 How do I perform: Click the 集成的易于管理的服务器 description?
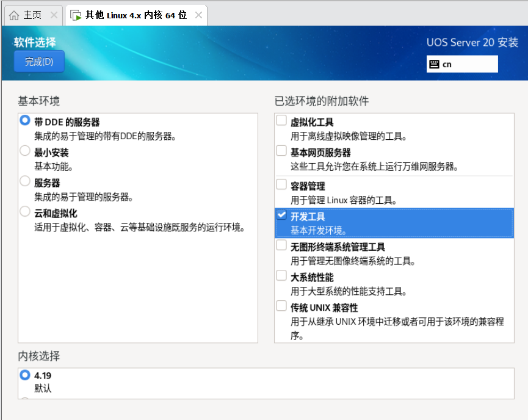click(x=84, y=197)
